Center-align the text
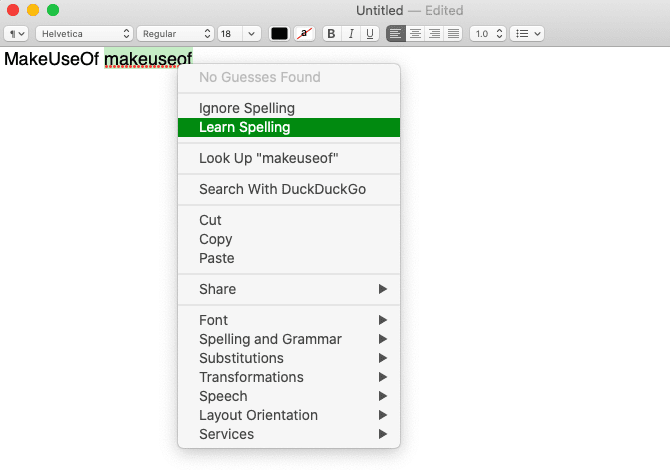 click(x=416, y=34)
